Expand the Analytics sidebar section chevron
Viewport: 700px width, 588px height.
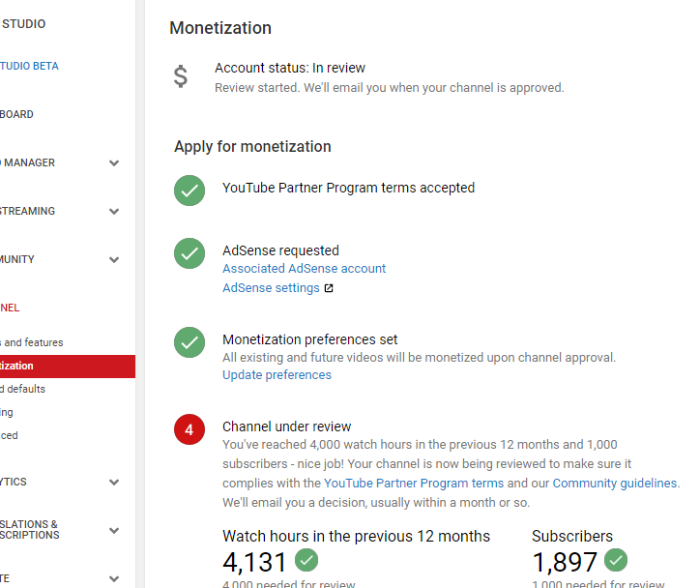pos(114,483)
